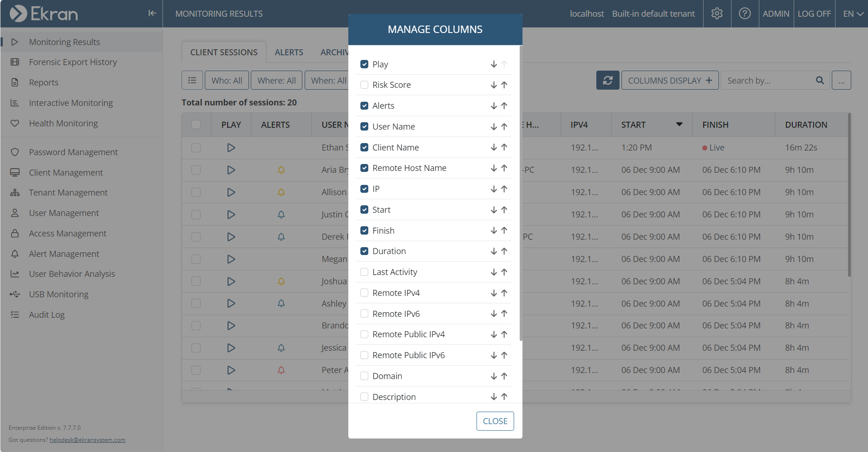This screenshot has height=452, width=868.
Task: Play the Live session at 1:20 PM
Action: 231,148
